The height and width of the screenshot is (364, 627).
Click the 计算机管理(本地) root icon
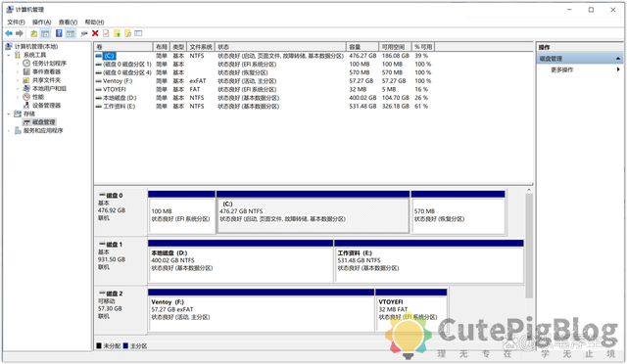coord(9,47)
